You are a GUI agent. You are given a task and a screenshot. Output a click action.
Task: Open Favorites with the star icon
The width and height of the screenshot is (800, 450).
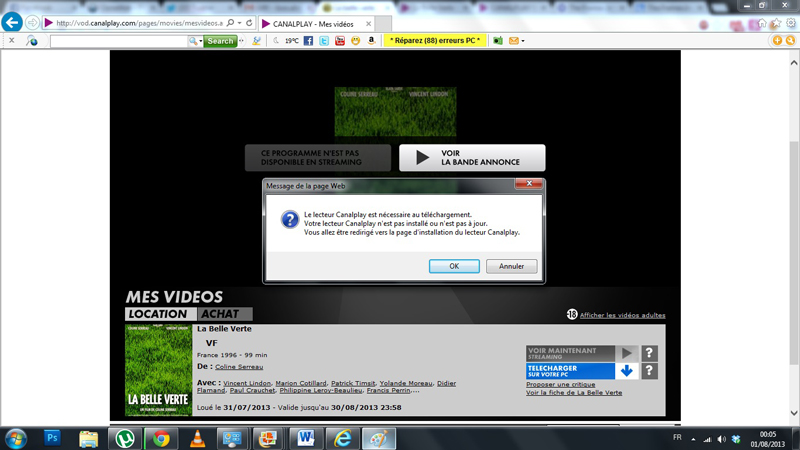coord(776,23)
